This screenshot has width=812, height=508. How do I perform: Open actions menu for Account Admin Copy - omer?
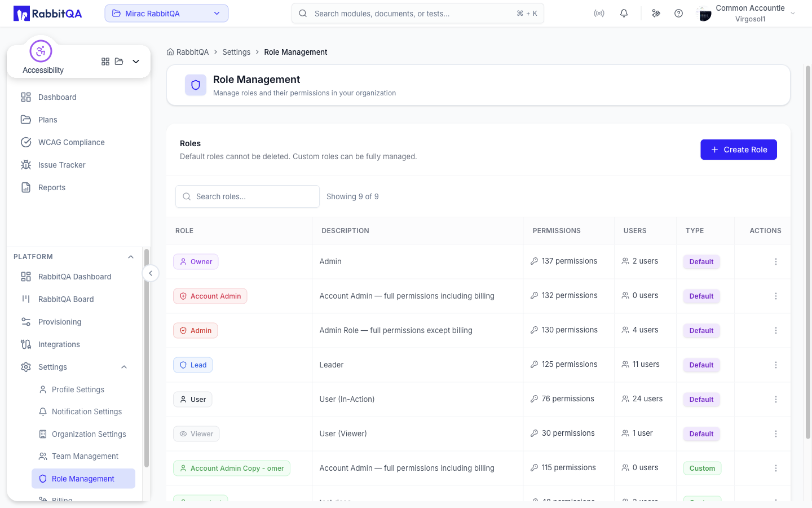tap(776, 468)
